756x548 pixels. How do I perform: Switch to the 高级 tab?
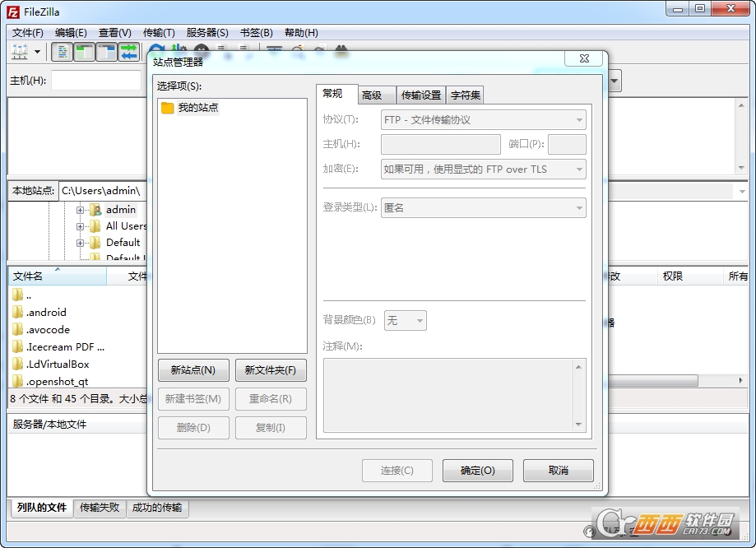pyautogui.click(x=377, y=95)
